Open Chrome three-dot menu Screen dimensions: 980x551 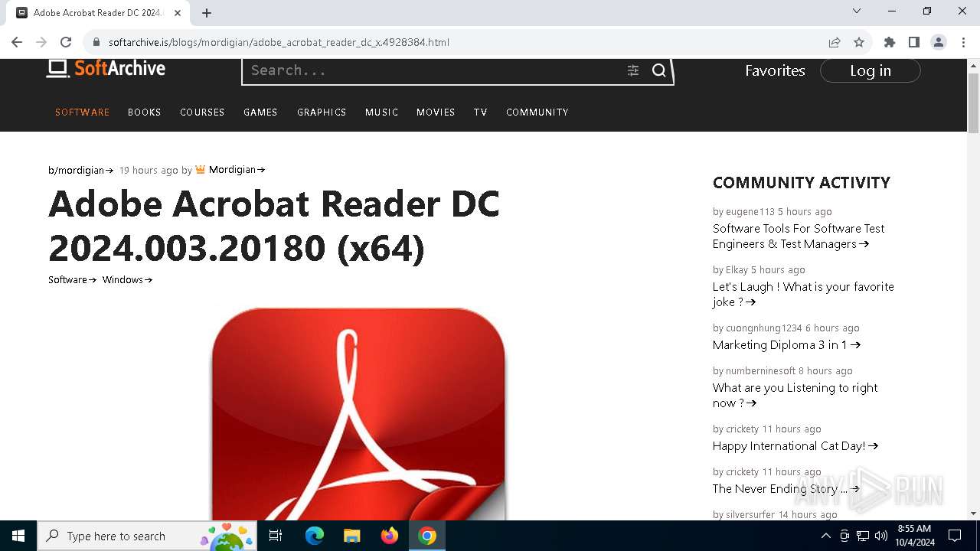point(963,42)
